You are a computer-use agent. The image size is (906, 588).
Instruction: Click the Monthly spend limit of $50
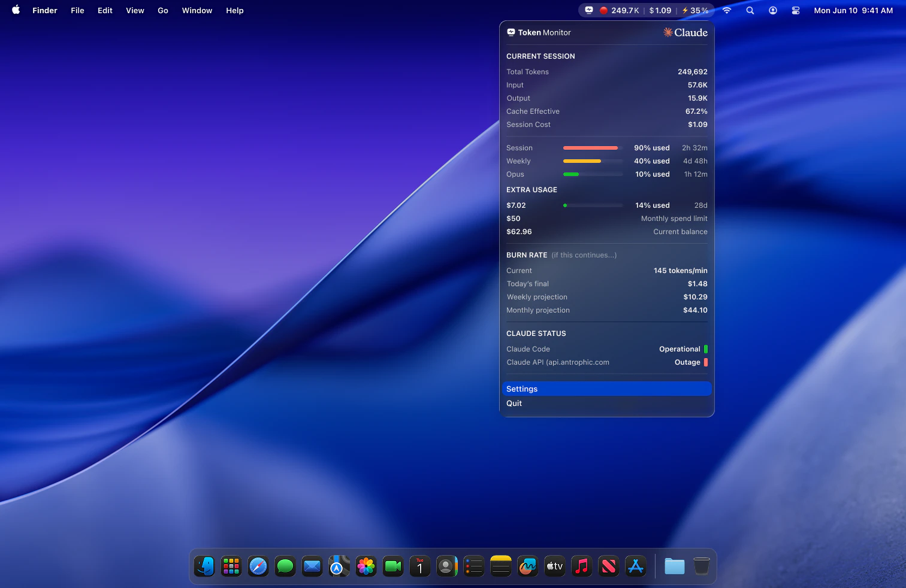pyautogui.click(x=514, y=219)
